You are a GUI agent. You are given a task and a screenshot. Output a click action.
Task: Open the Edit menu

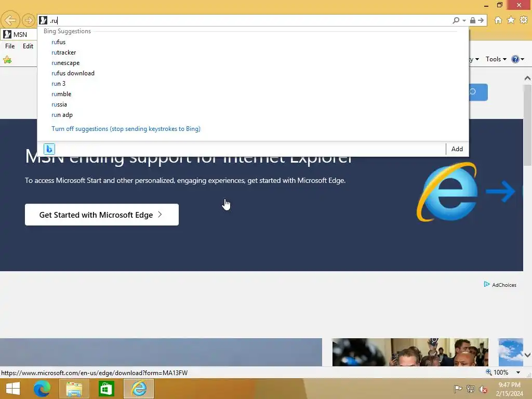point(28,46)
